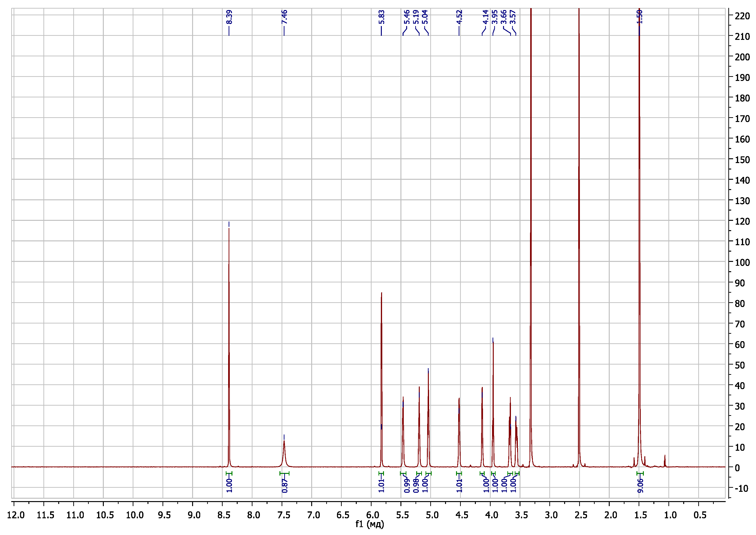Click the 0.98 integral label
The width and height of the screenshot is (756, 535).
tap(416, 486)
